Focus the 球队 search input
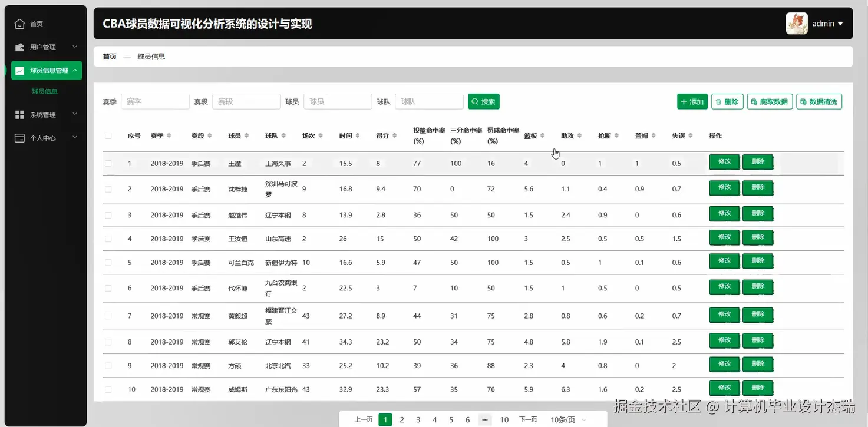 click(x=429, y=101)
